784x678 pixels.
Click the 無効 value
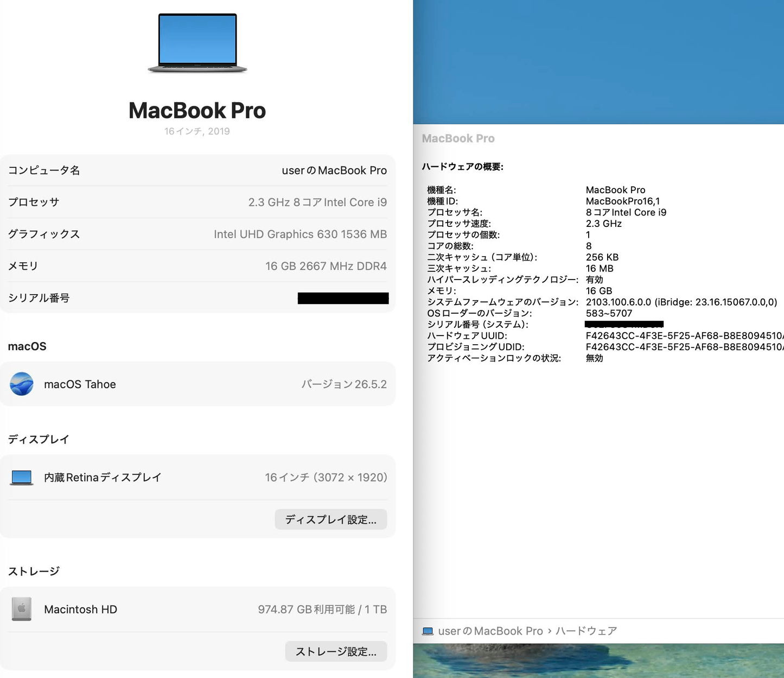(x=595, y=358)
